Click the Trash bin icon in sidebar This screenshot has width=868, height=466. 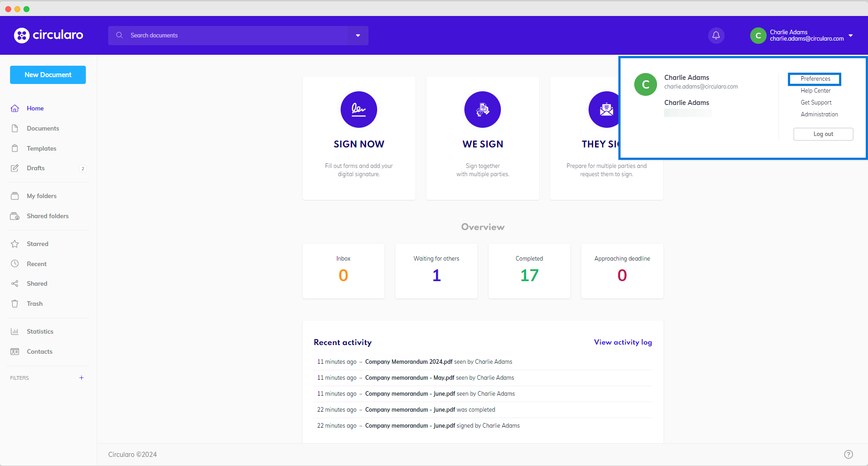coord(15,304)
